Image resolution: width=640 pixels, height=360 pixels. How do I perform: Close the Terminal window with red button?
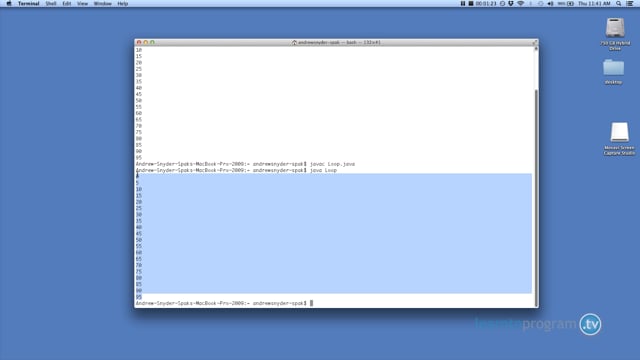click(x=139, y=42)
